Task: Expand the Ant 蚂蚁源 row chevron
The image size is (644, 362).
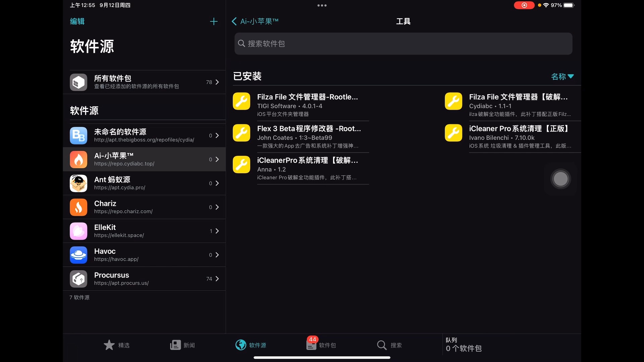Action: point(217,183)
